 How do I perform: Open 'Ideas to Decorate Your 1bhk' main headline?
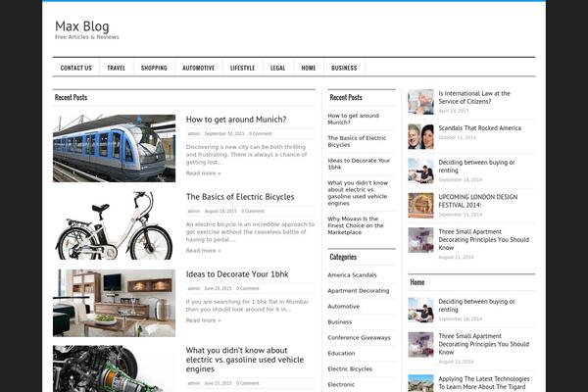[237, 273]
